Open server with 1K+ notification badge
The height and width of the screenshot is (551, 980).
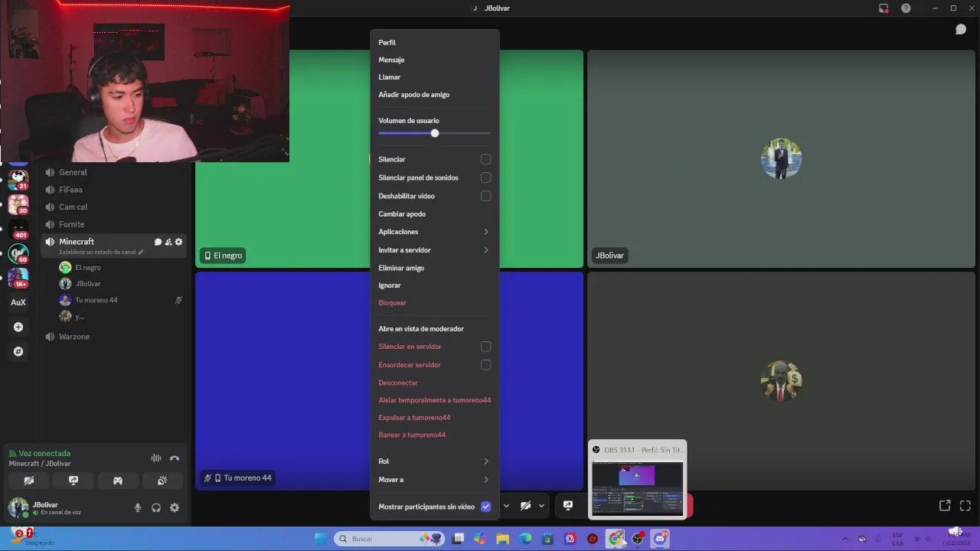(x=18, y=278)
